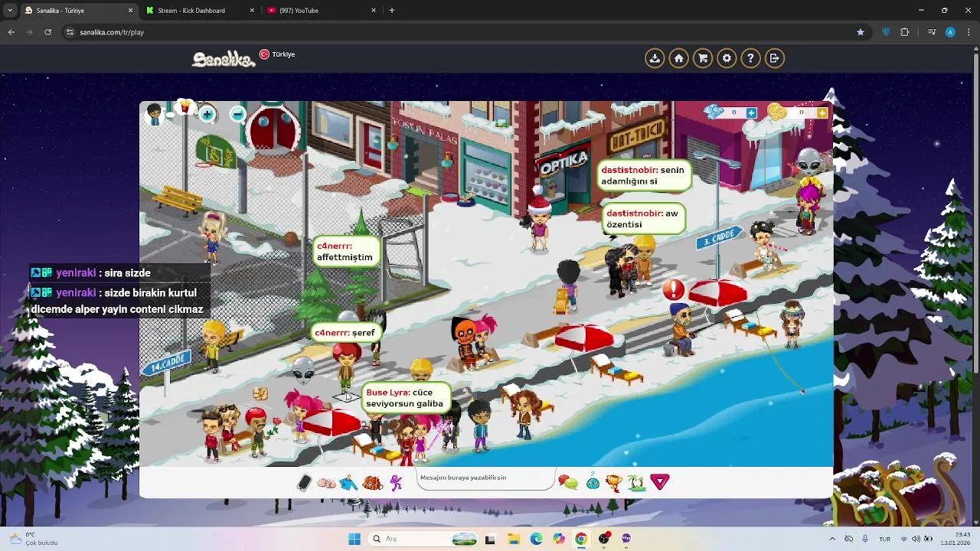980x551 pixels.
Task: Zoom out with the minus magnifier
Action: tap(238, 115)
